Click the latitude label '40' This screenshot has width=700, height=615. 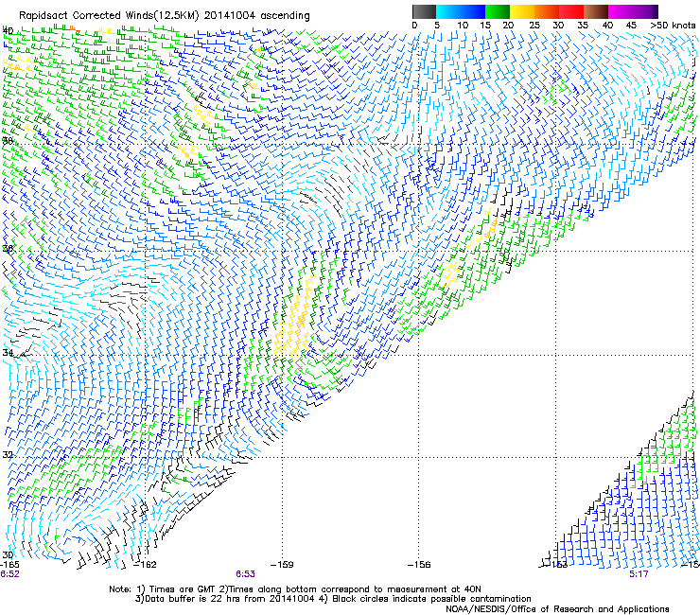pos(8,31)
